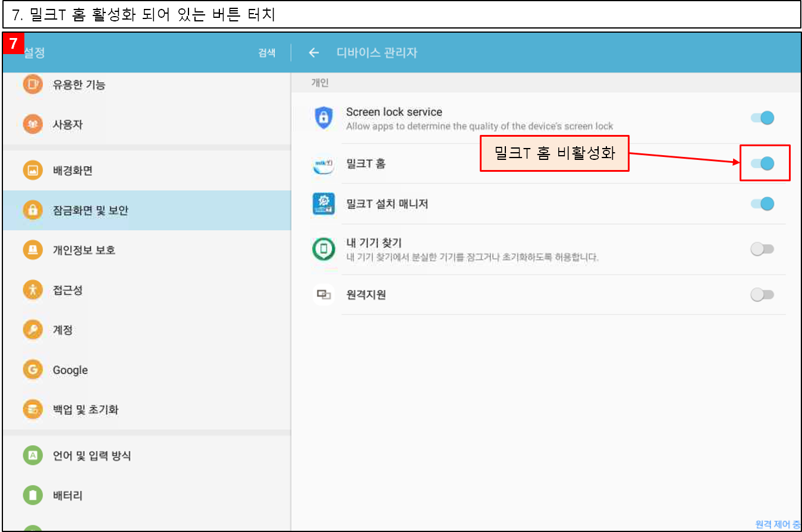Tap the 디바이스 관리자 header title

click(x=377, y=53)
